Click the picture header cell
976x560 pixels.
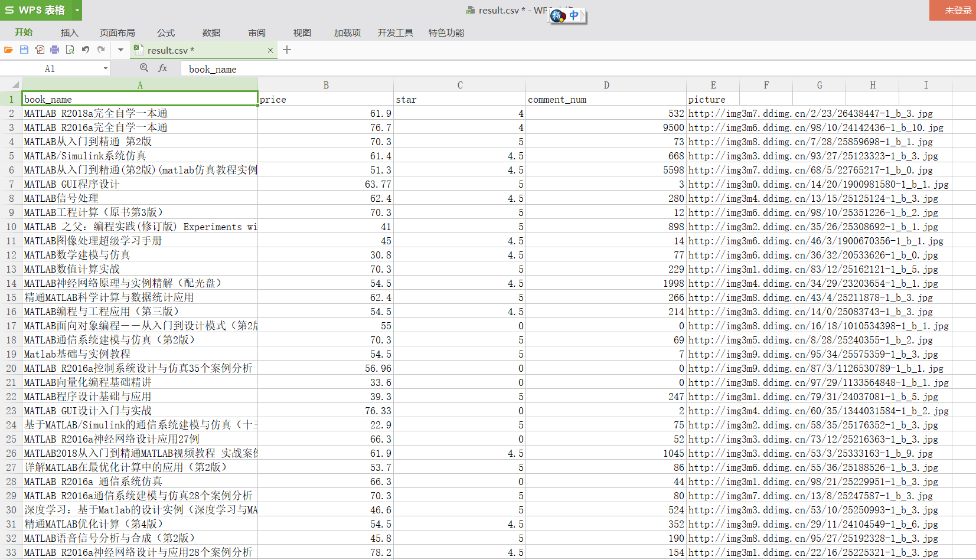[x=713, y=99]
